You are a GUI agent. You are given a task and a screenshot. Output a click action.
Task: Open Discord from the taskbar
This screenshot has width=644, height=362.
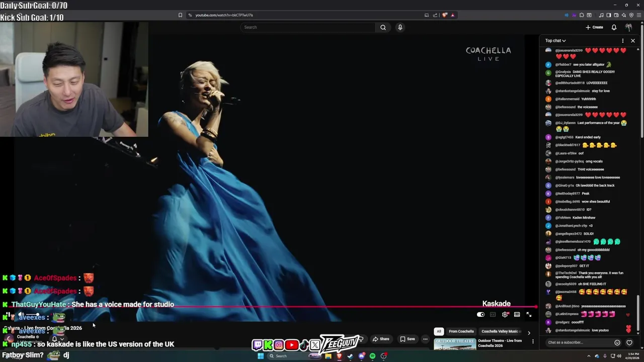[361, 356]
